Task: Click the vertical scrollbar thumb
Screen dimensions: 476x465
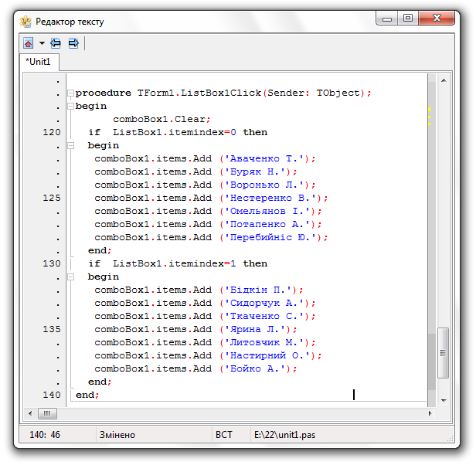Action: [x=444, y=353]
